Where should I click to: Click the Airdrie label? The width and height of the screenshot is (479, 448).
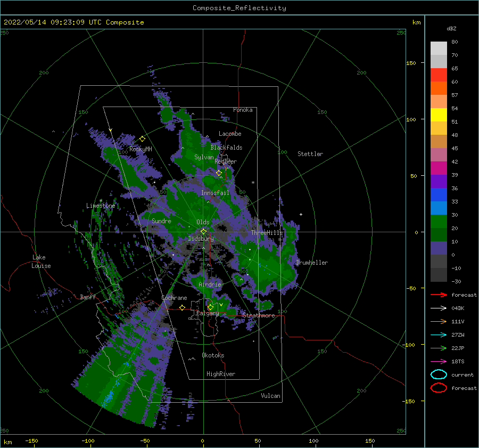click(210, 284)
